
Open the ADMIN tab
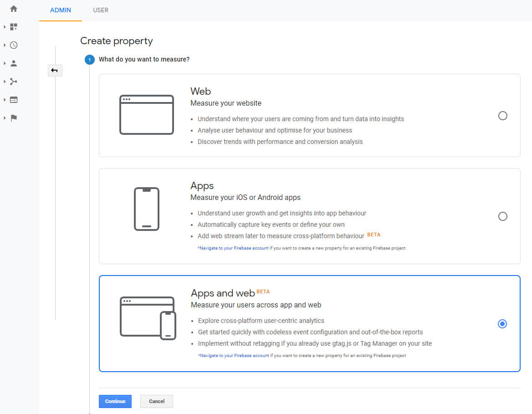[60, 10]
